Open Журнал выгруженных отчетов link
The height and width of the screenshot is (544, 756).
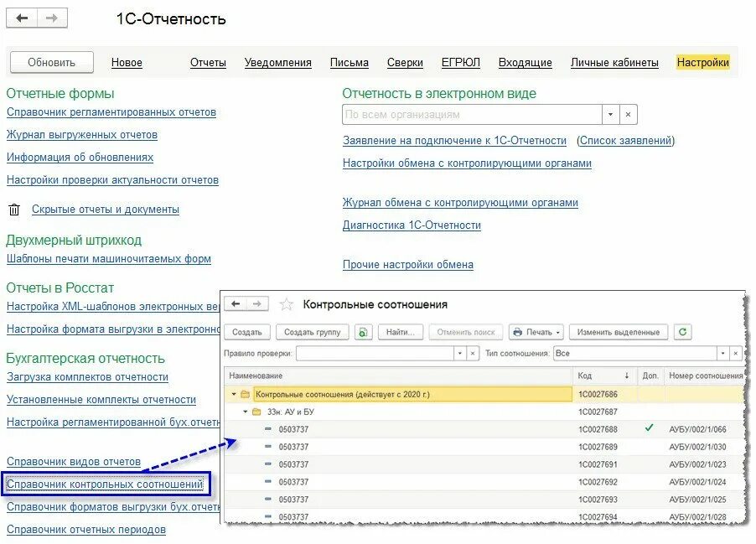tap(82, 135)
